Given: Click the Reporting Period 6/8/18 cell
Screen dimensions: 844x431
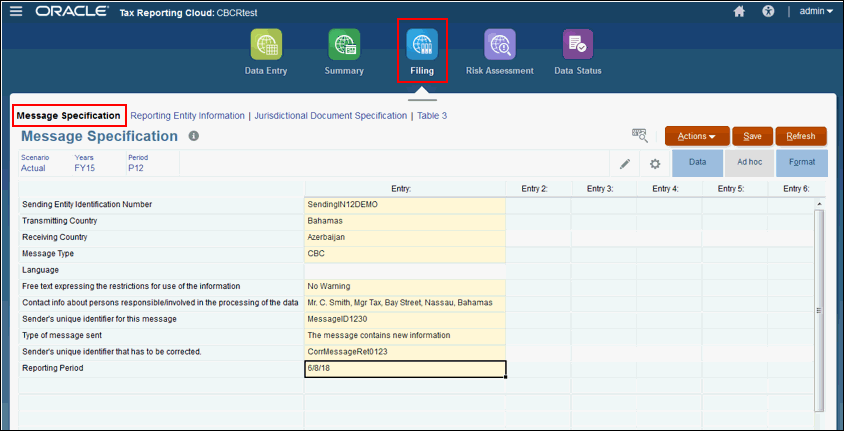Looking at the screenshot, I should pyautogui.click(x=405, y=369).
